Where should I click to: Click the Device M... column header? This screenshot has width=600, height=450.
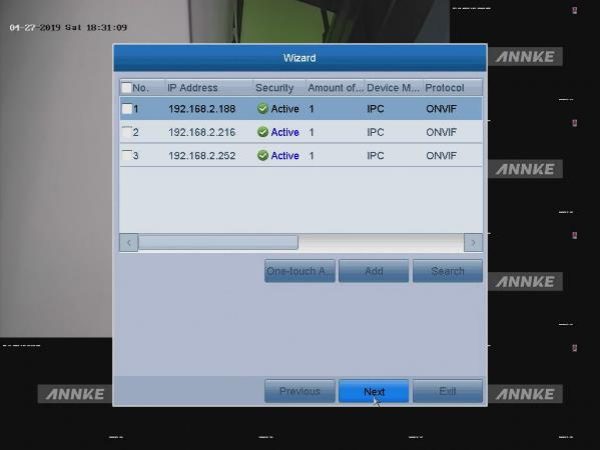point(392,88)
